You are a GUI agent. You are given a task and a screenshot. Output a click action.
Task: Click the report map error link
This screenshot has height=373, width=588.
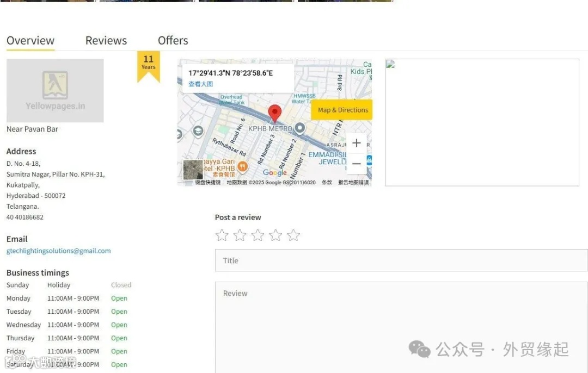pos(354,182)
